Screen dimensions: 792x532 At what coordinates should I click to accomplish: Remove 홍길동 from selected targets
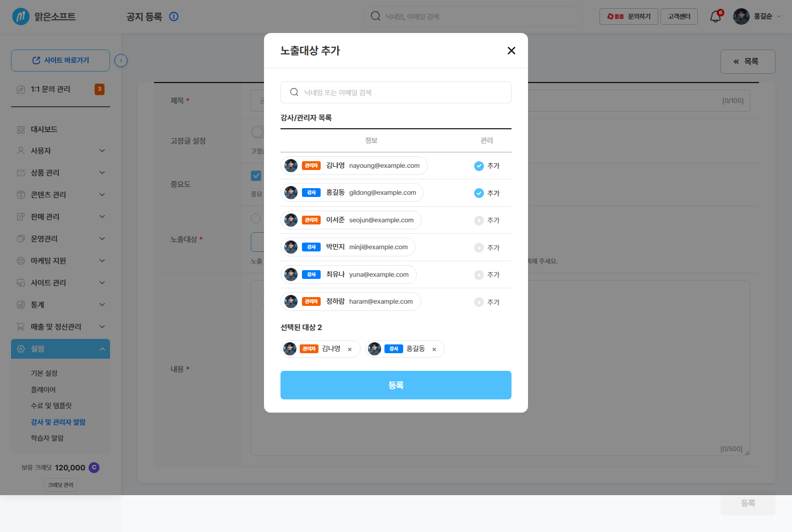[435, 349]
